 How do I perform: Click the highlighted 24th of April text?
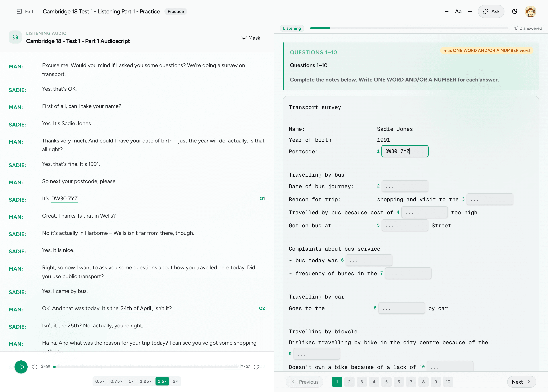pos(136,309)
